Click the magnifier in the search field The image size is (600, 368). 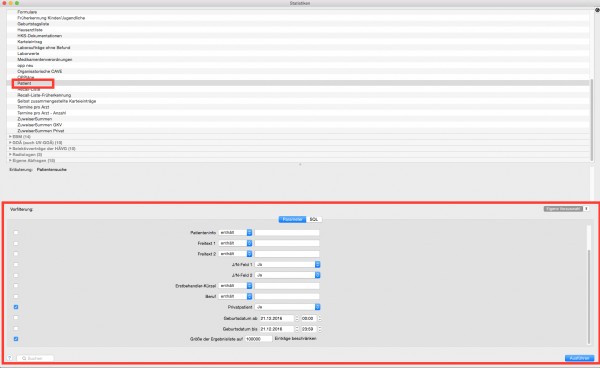pyautogui.click(x=24, y=358)
